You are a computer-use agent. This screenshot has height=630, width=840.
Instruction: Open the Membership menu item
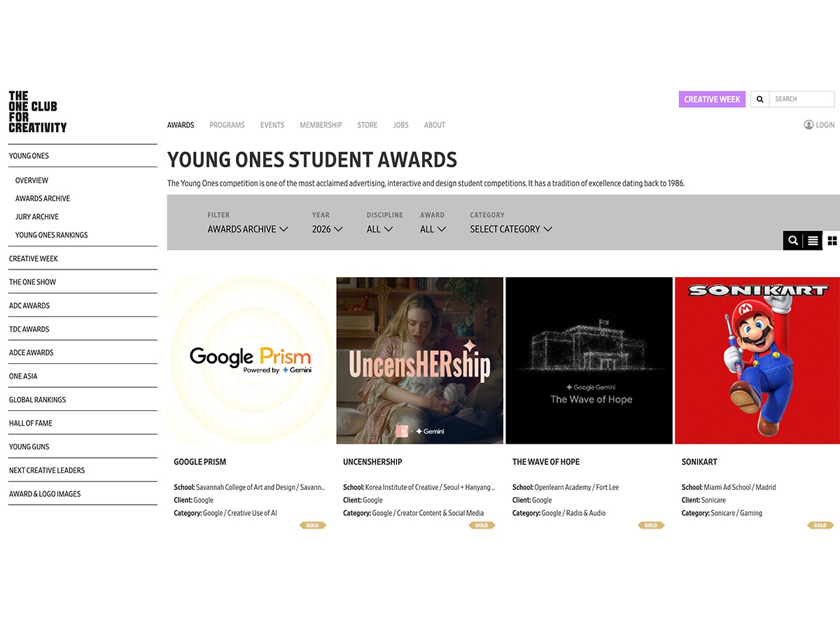321,125
